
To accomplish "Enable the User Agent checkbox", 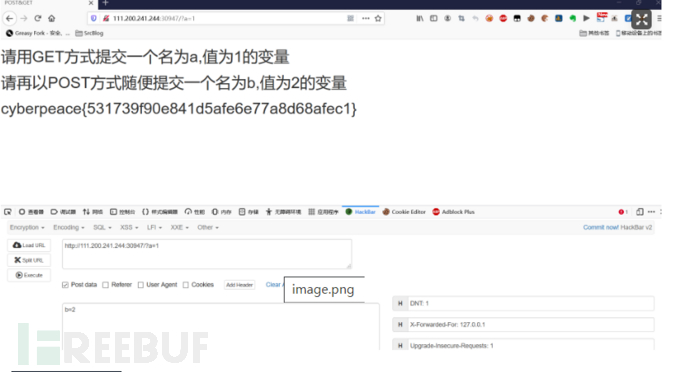I will point(141,285).
